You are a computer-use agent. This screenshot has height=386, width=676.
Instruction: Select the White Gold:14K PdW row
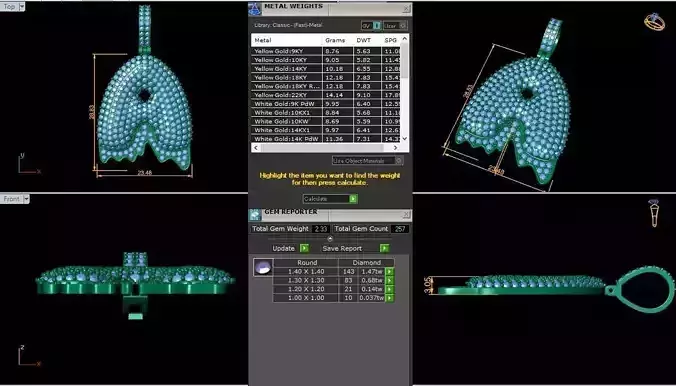[x=326, y=139]
